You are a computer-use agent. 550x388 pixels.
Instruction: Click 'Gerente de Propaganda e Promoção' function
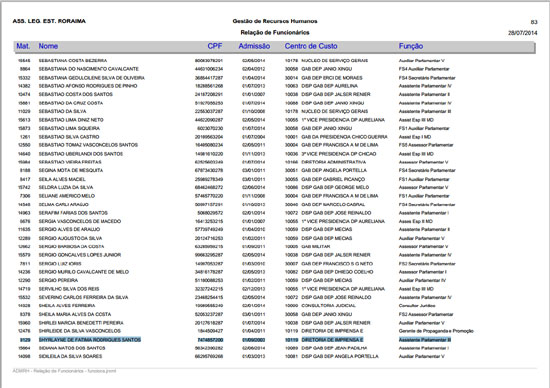coord(436,331)
